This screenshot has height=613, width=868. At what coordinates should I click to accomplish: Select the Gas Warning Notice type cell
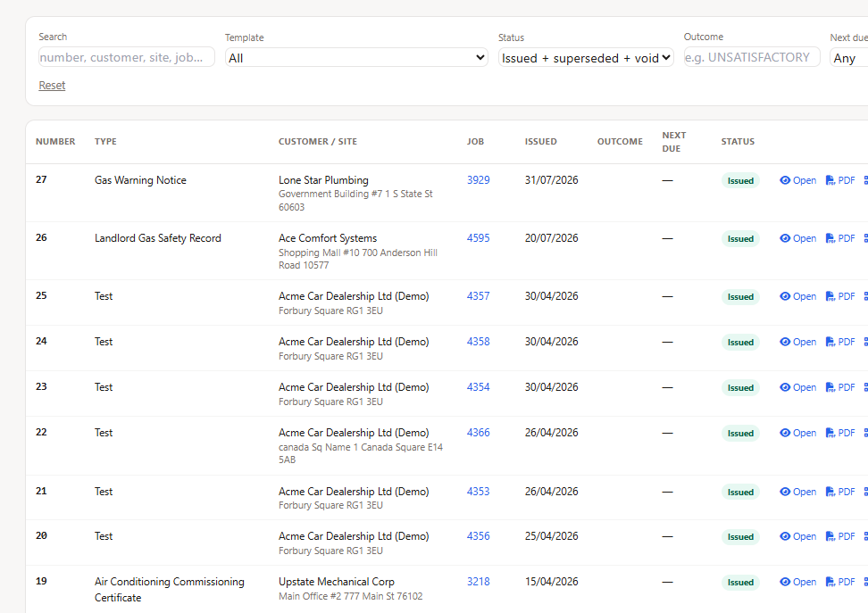tap(140, 180)
